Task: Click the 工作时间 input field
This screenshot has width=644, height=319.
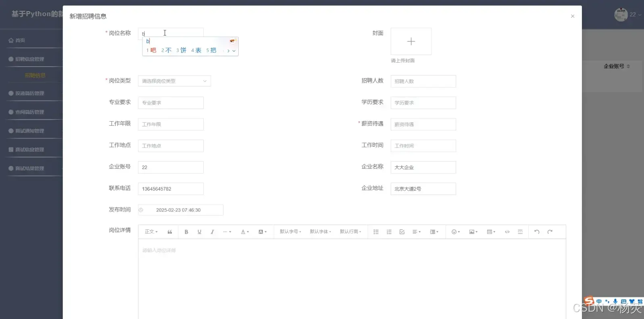Action: point(423,145)
